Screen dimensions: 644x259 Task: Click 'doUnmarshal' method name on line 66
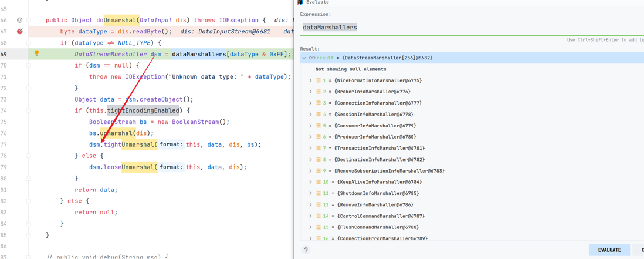[x=116, y=20]
